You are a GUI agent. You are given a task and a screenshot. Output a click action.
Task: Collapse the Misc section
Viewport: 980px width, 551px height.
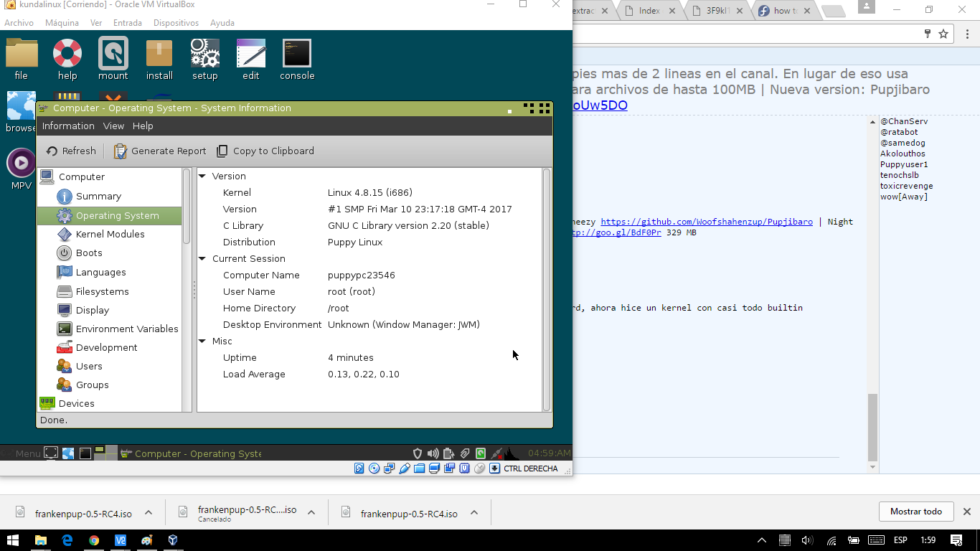click(x=202, y=341)
